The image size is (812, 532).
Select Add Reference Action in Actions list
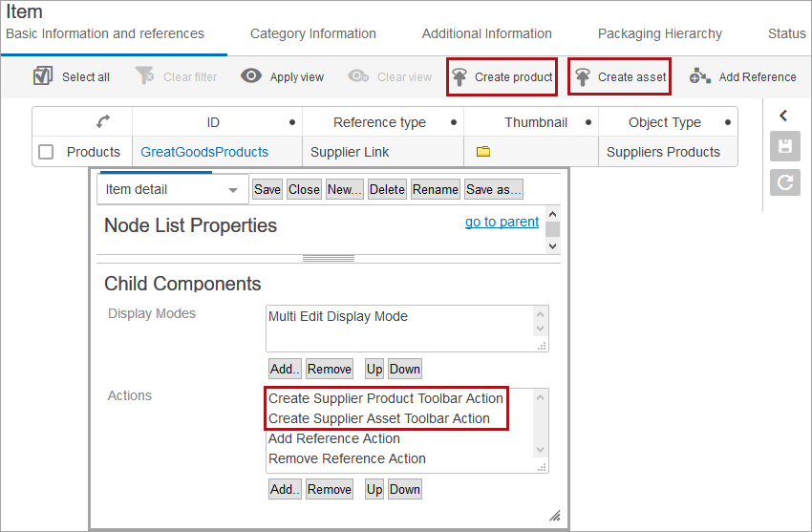coord(334,438)
